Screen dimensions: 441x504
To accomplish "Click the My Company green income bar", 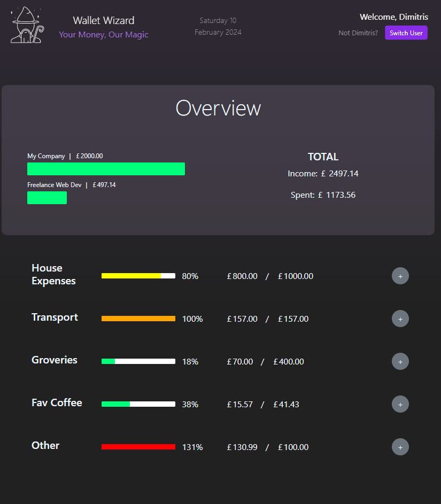I will [x=106, y=169].
